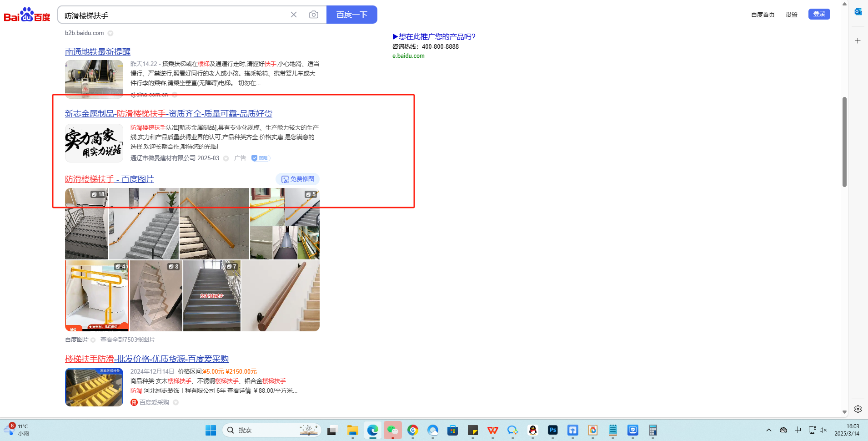Click the scrollbar up arrow
The height and width of the screenshot is (441, 868).
click(x=844, y=4)
